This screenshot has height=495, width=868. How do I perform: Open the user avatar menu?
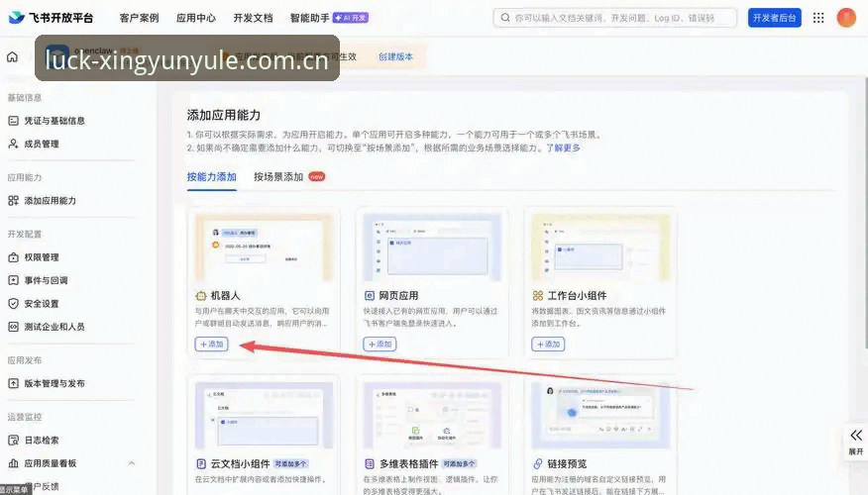(846, 18)
